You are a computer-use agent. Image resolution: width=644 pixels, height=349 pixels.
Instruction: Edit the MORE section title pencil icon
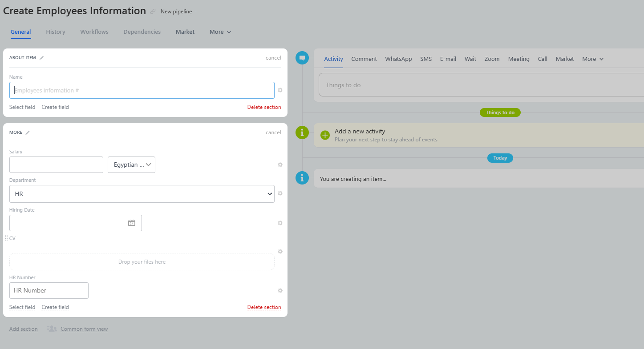click(28, 132)
